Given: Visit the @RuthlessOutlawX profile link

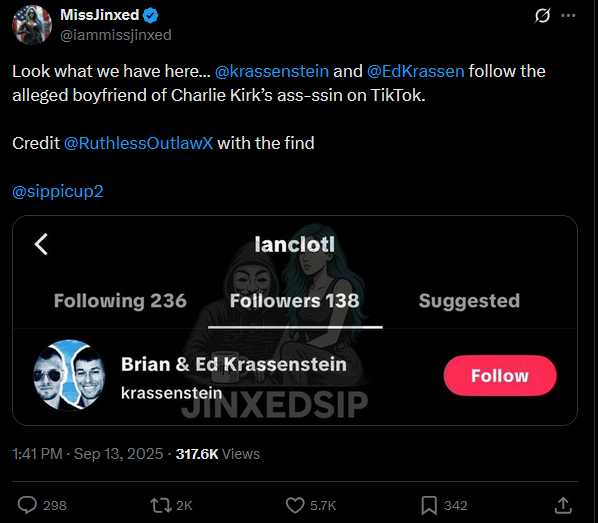Looking at the screenshot, I should [138, 143].
